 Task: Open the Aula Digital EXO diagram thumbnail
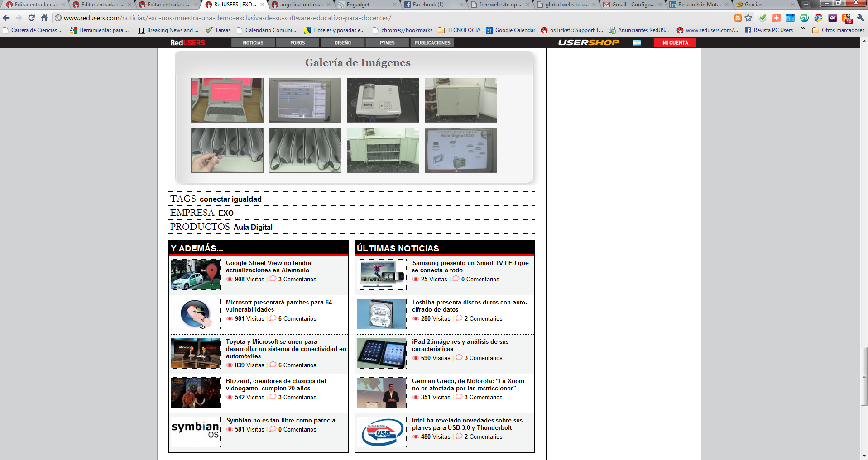click(461, 150)
